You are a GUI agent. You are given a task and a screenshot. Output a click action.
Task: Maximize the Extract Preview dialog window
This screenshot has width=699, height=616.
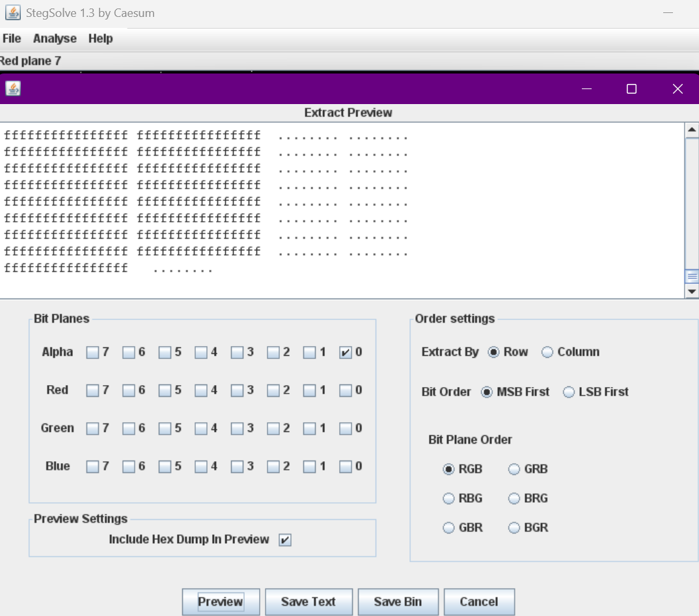(x=631, y=89)
